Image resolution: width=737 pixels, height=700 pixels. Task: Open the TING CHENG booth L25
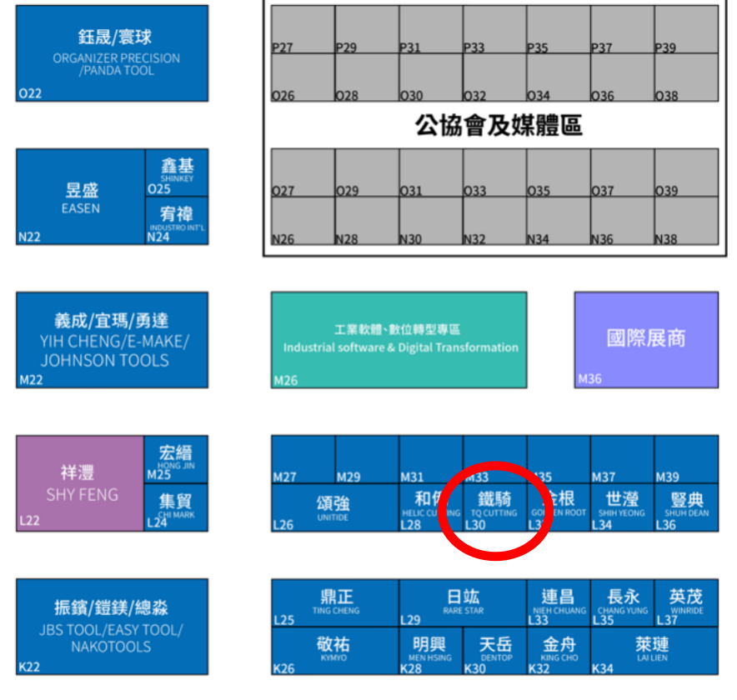click(x=335, y=603)
